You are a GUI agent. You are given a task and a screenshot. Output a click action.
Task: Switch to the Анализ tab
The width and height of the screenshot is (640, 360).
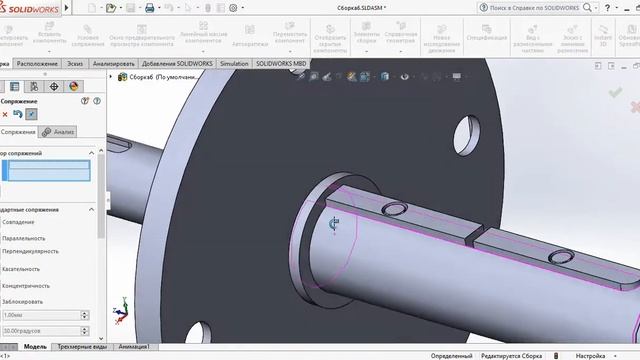click(x=58, y=132)
